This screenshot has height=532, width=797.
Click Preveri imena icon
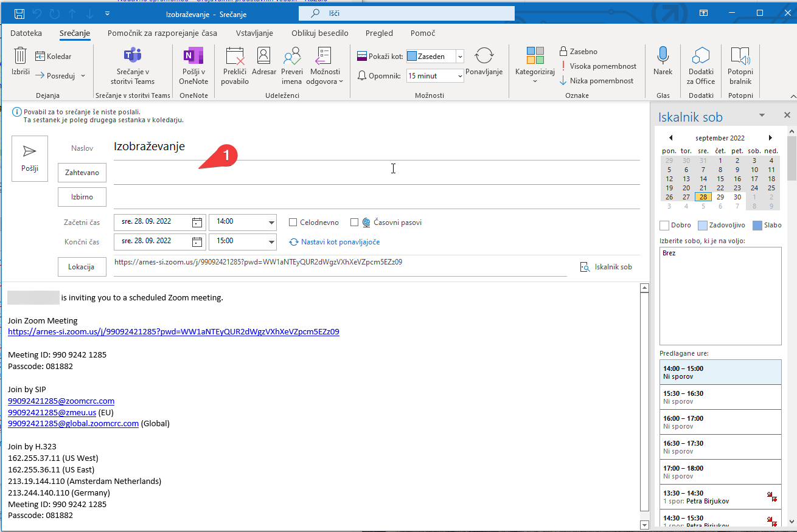tap(292, 56)
